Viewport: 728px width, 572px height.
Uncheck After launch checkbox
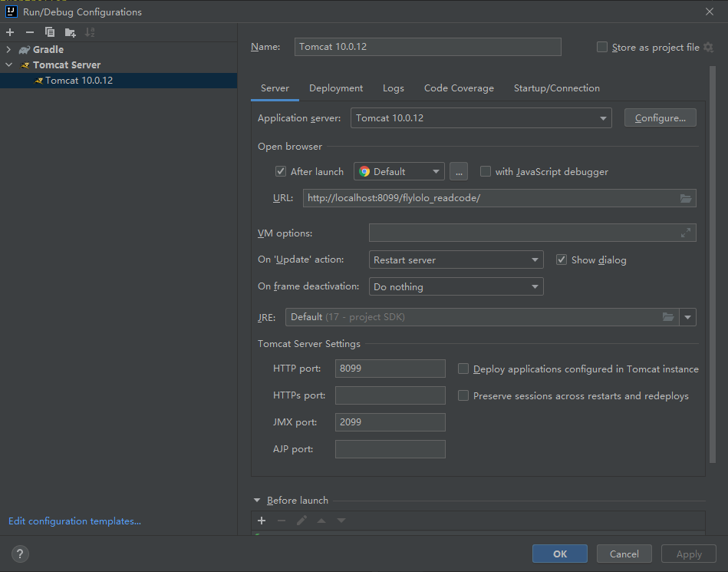pyautogui.click(x=281, y=171)
